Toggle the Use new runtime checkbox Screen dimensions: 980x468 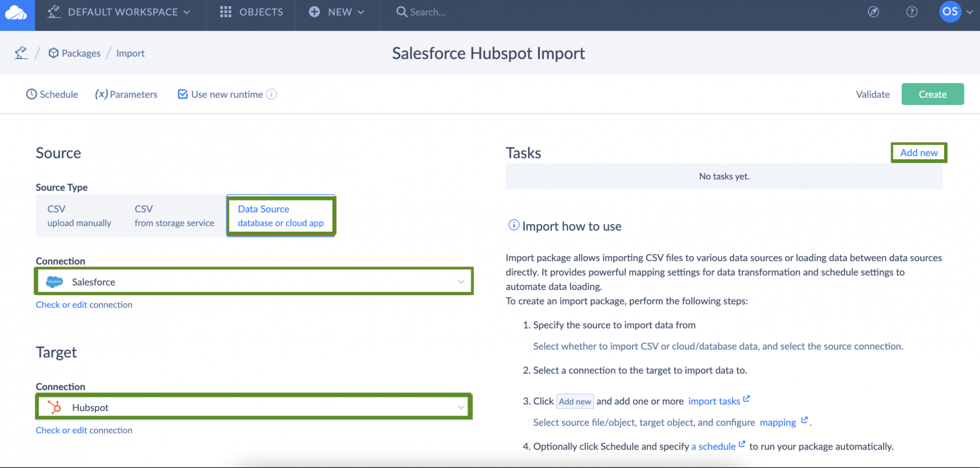click(182, 94)
